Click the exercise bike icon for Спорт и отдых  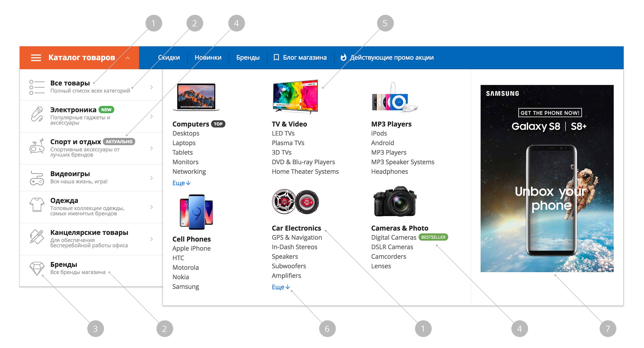(37, 147)
